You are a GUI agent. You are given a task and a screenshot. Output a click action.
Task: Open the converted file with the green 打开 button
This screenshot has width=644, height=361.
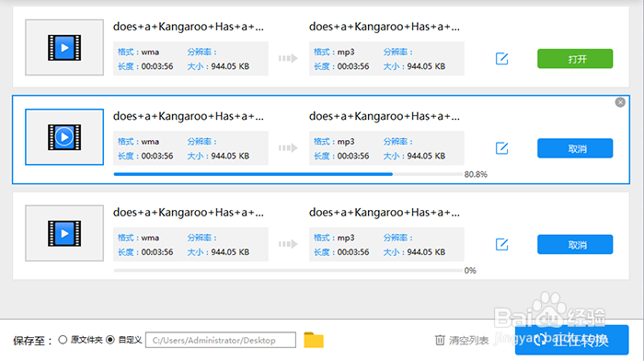(x=575, y=58)
